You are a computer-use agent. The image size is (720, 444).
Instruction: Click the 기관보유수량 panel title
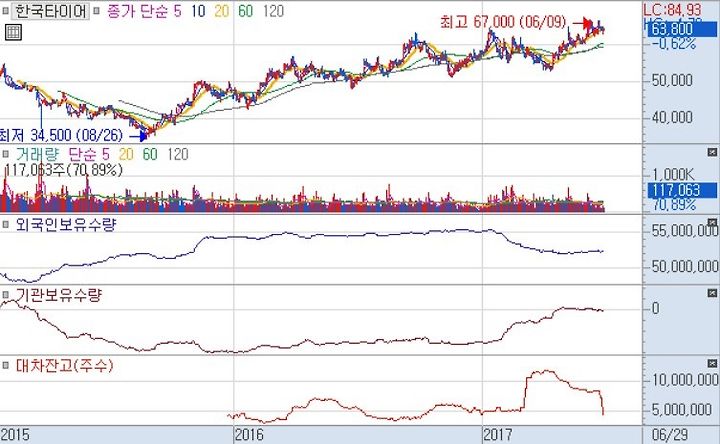point(58,295)
